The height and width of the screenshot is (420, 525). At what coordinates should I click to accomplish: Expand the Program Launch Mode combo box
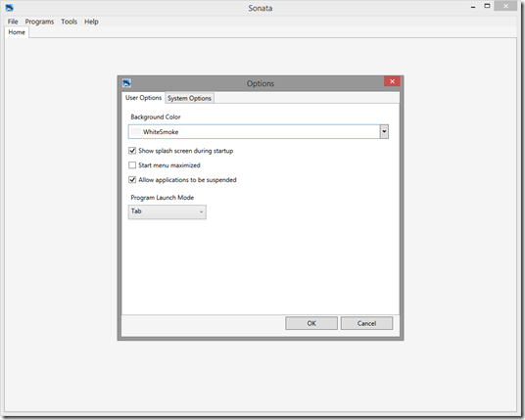[167, 211]
